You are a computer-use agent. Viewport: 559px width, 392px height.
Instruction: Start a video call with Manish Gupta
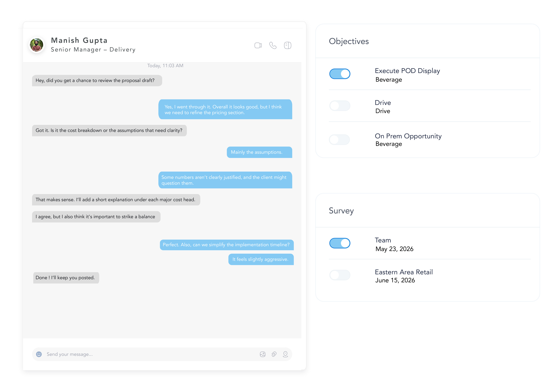[258, 46]
